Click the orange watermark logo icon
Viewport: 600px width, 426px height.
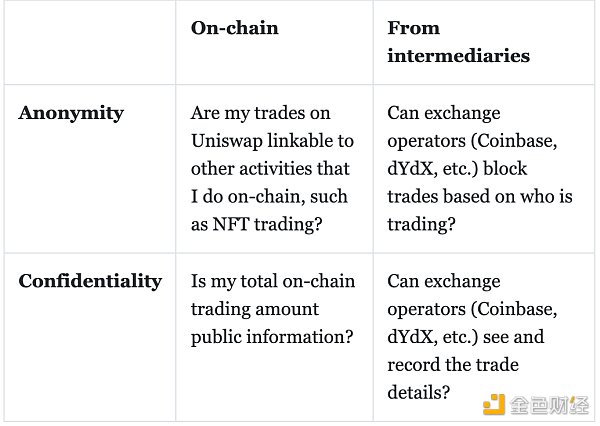[x=494, y=405]
